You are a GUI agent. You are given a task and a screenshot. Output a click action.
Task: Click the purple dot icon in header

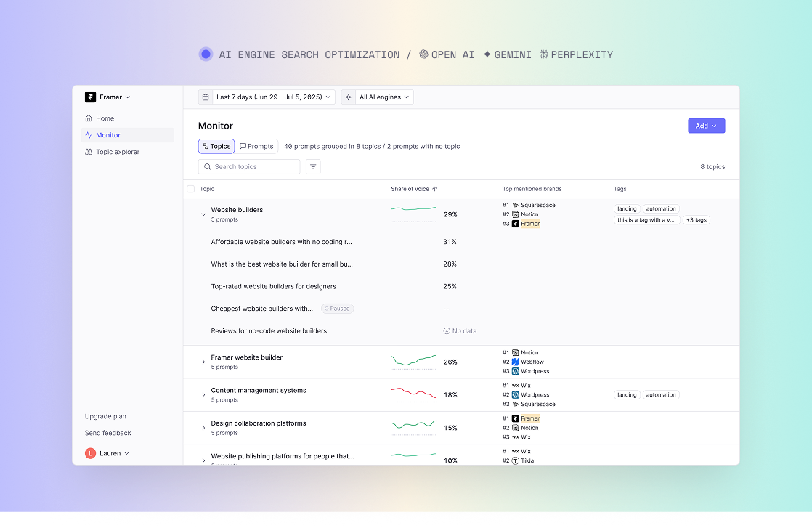point(206,54)
